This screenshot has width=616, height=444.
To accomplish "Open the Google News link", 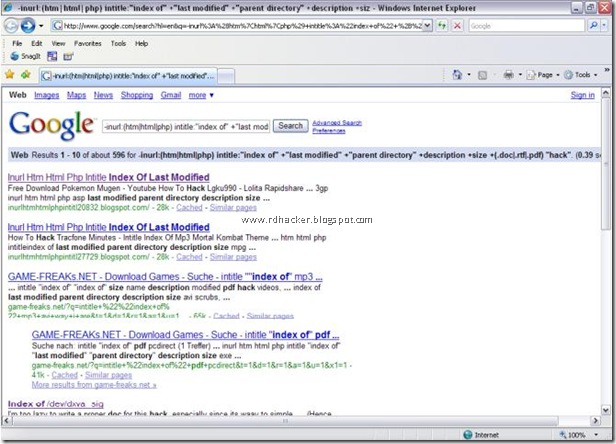I will [103, 95].
